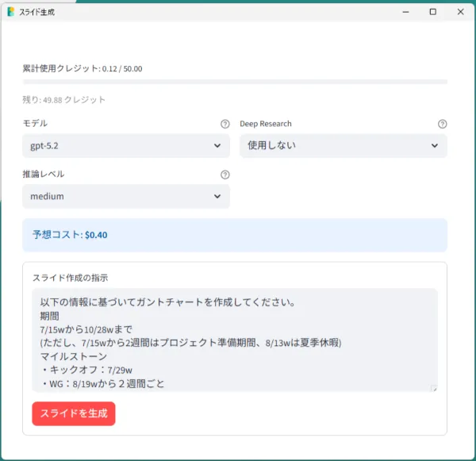Click the 予想コスト: $0.40 info box
Viewport: 476px width, 461px height.
pyautogui.click(x=235, y=235)
